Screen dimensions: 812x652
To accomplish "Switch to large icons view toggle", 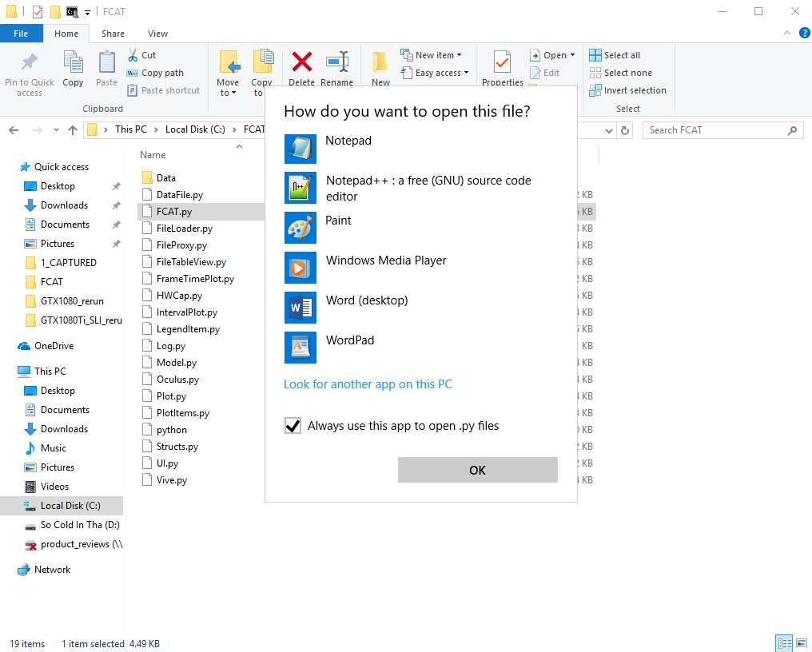I will coord(802,643).
